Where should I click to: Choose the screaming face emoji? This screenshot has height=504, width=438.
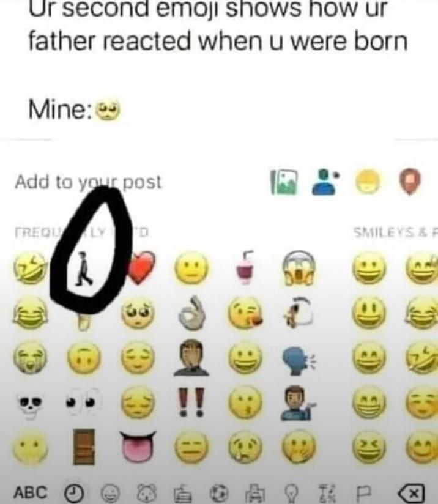(299, 268)
